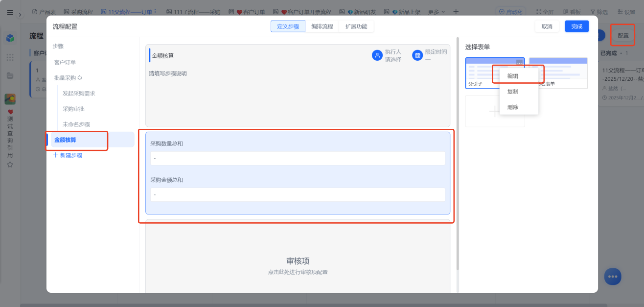The image size is (644, 307).
Task: Click the 限定时间 calendar icon
Action: pos(417,55)
